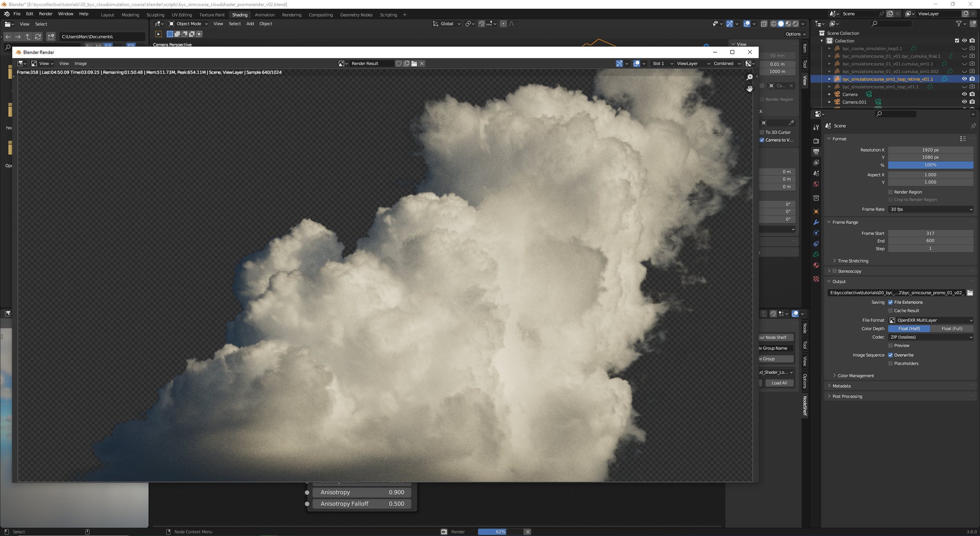
Task: Open the Material properties tab icon
Action: point(816,265)
